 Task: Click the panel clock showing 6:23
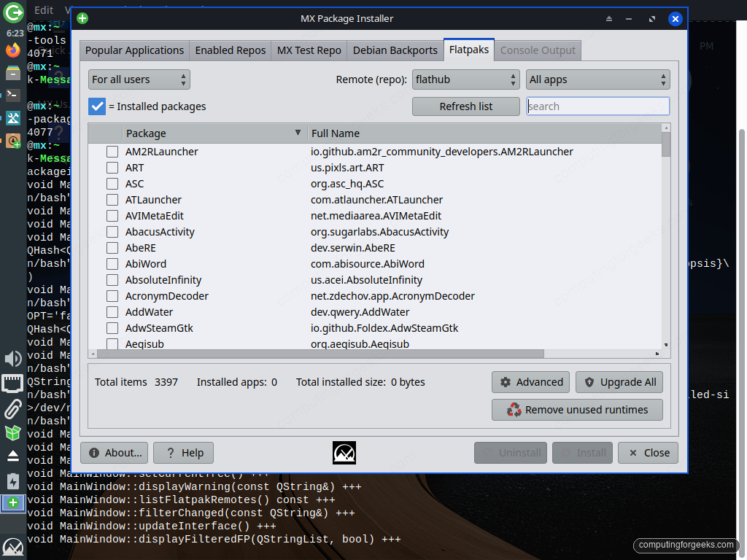[x=15, y=34]
